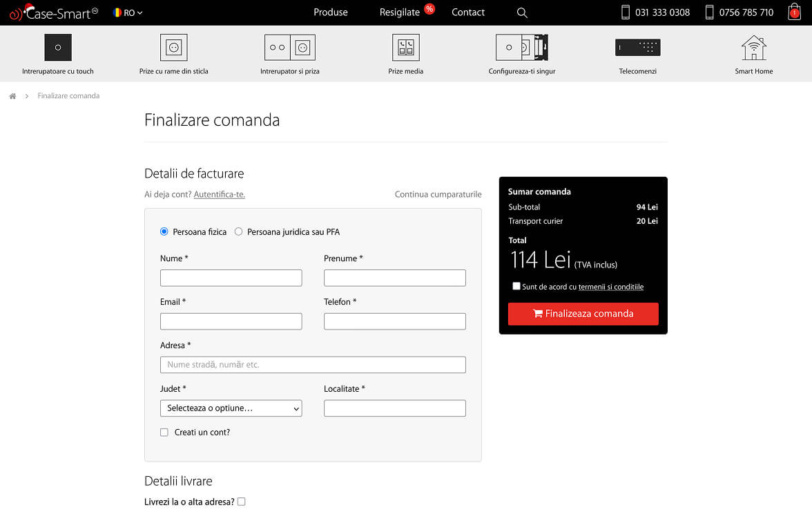Go to the Resigilate menu item
Screen dimensions: 812x512
(400, 12)
